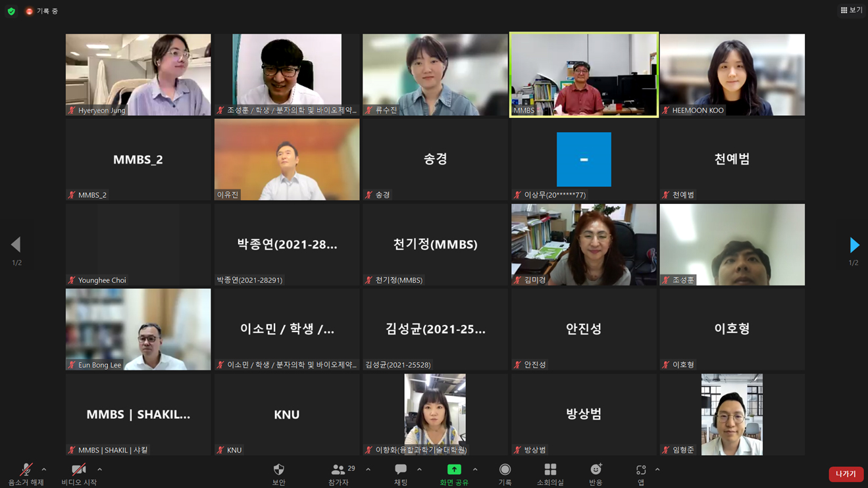Screen dimensions: 868x488
Task: Go to next gallery page with blue arrow
Action: click(854, 245)
